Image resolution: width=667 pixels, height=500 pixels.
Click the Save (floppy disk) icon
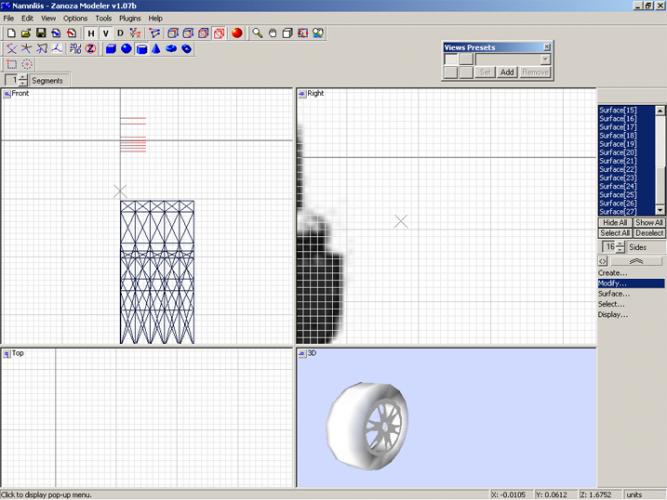(x=41, y=33)
